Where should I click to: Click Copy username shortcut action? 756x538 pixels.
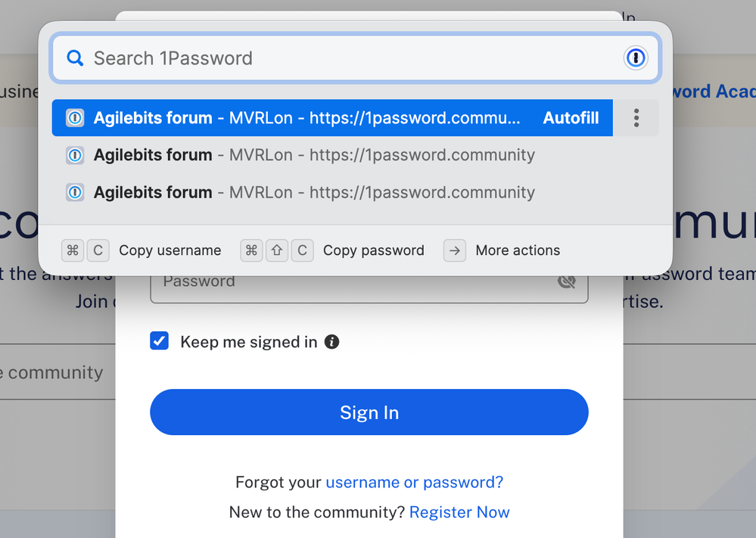coord(170,250)
